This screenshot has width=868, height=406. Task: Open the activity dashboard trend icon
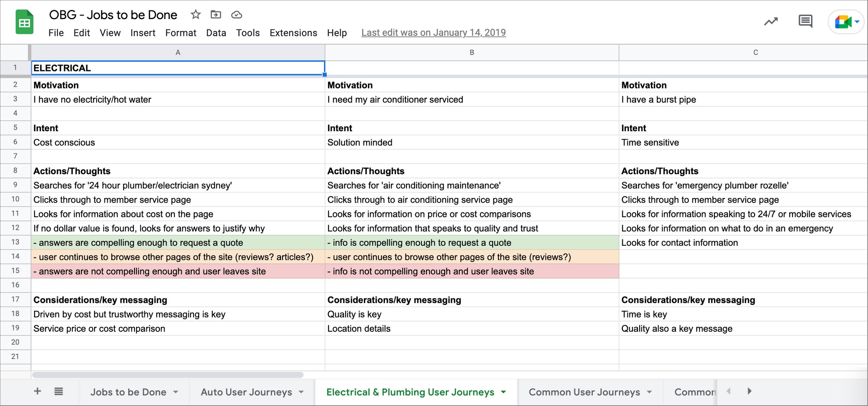(771, 22)
